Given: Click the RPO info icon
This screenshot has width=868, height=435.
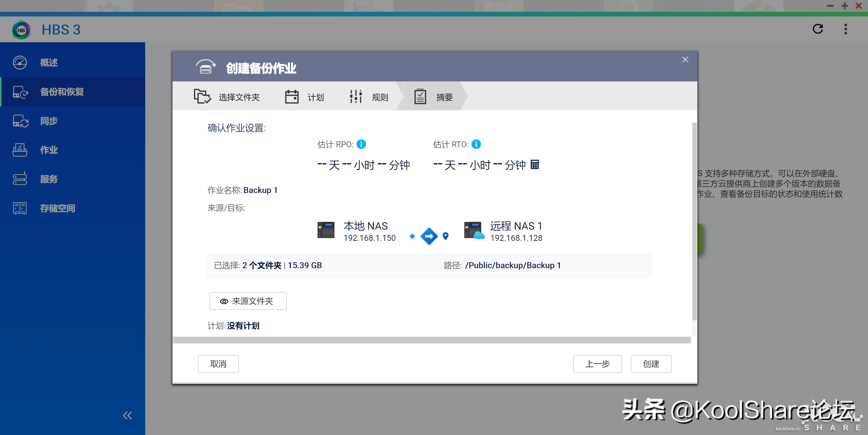Looking at the screenshot, I should click(361, 144).
